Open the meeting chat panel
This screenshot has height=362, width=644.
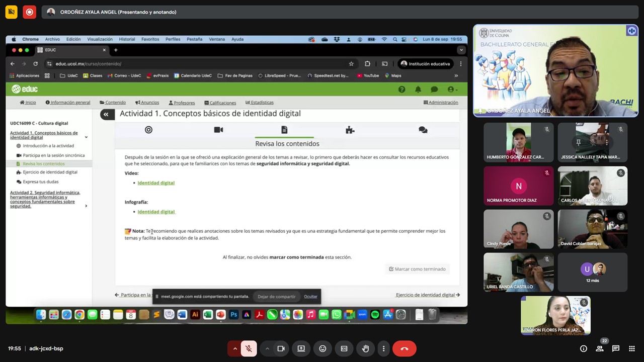615,348
